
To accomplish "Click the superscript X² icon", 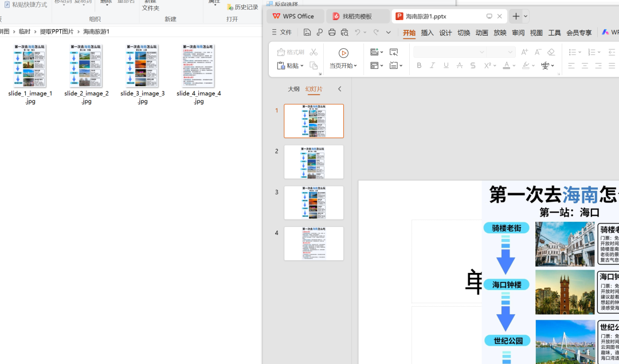I will click(x=488, y=65).
